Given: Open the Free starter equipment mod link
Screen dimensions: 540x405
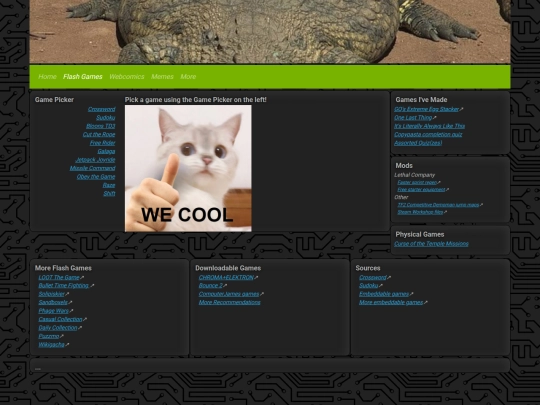Looking at the screenshot, I should tap(421, 190).
